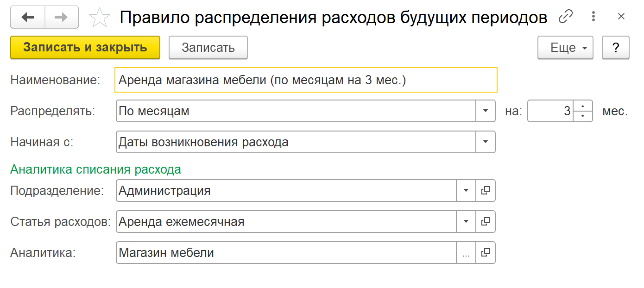Click the Записать button
644x288 pixels.
[x=208, y=48]
